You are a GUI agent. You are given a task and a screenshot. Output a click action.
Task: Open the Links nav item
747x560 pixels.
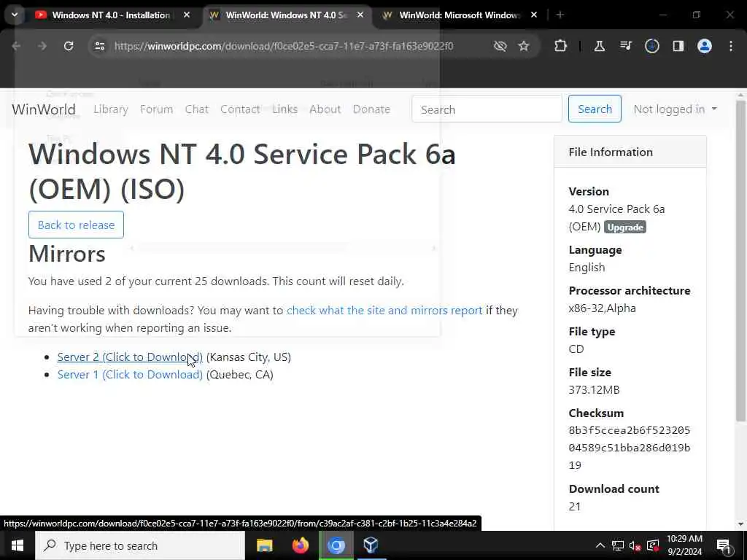(x=285, y=109)
